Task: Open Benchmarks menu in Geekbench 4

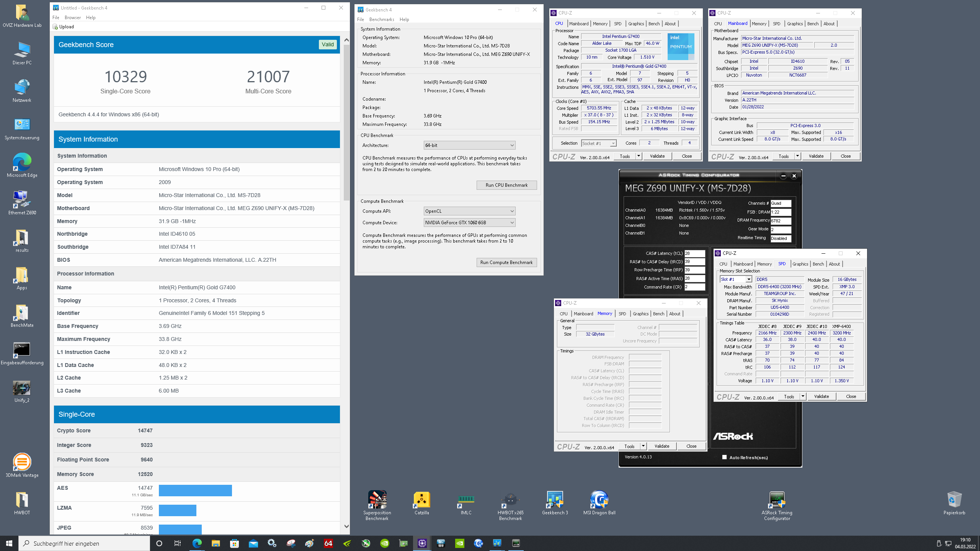Action: click(382, 20)
